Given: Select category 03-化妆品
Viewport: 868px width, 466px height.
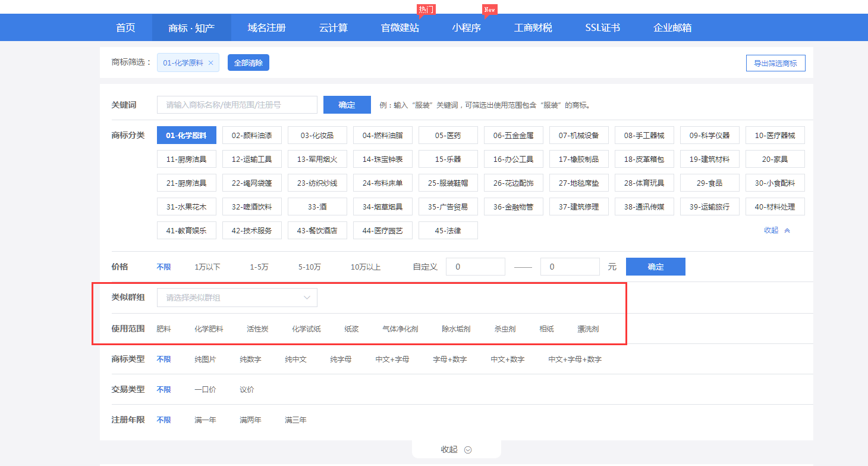Looking at the screenshot, I should pyautogui.click(x=317, y=135).
